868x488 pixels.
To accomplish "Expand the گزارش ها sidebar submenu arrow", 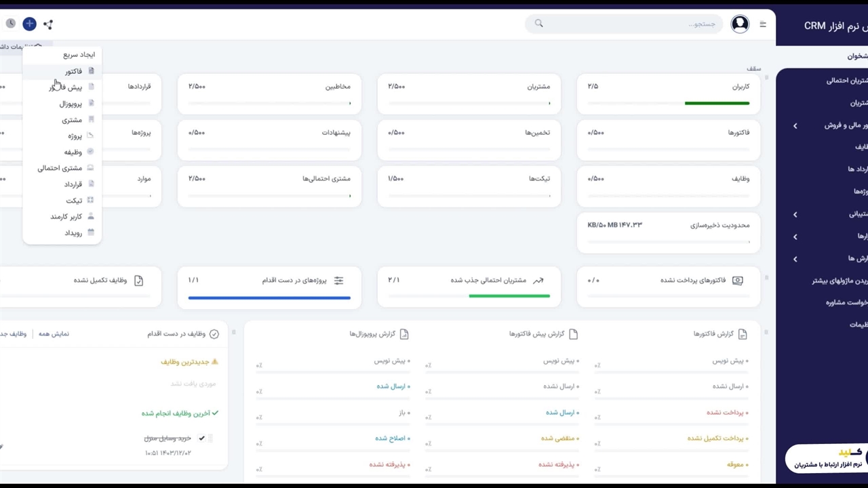I will pyautogui.click(x=795, y=259).
